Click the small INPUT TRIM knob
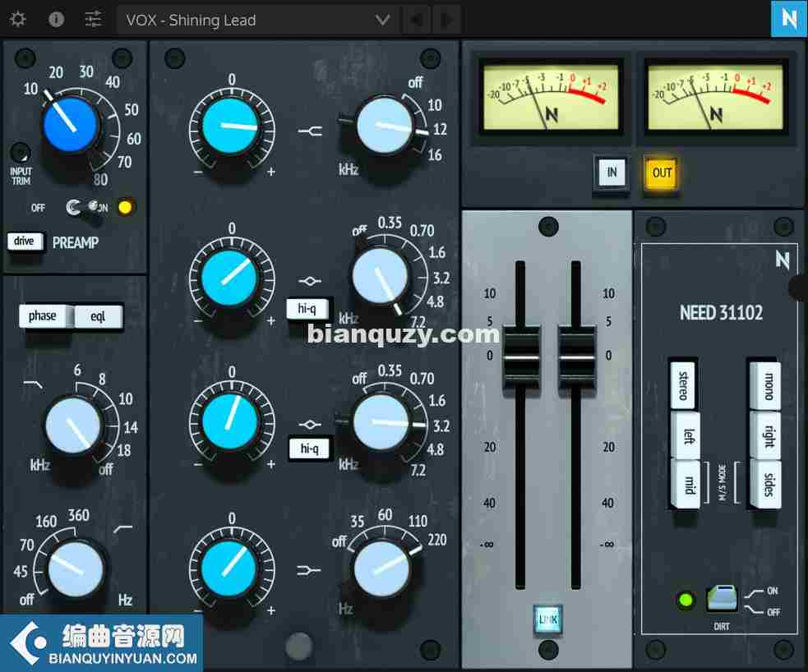The height and width of the screenshot is (672, 808). coord(20,153)
